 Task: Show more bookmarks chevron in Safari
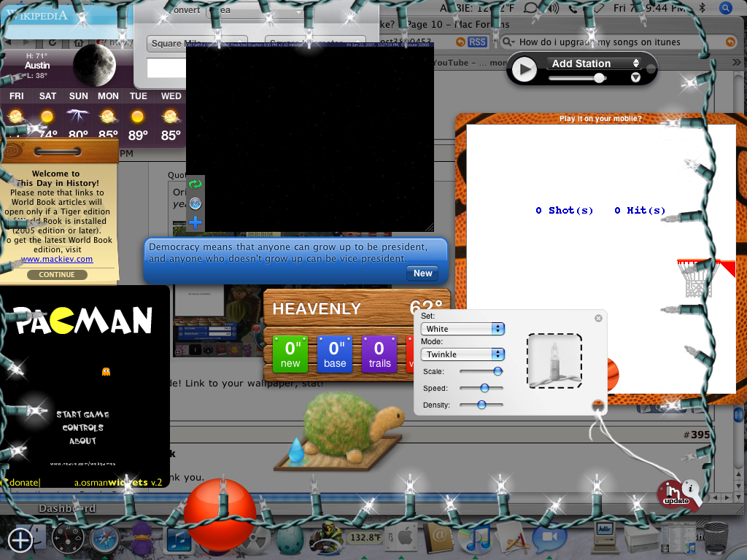click(736, 63)
